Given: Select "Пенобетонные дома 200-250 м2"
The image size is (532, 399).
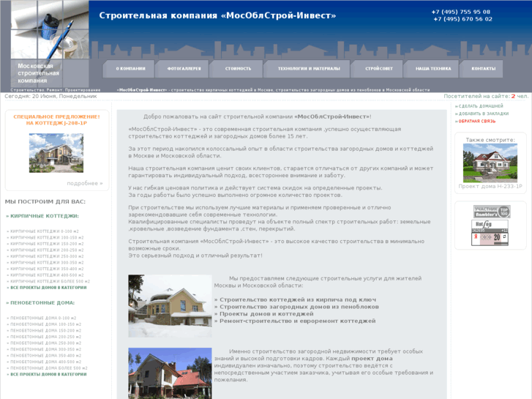Looking at the screenshot, I should 46,337.
